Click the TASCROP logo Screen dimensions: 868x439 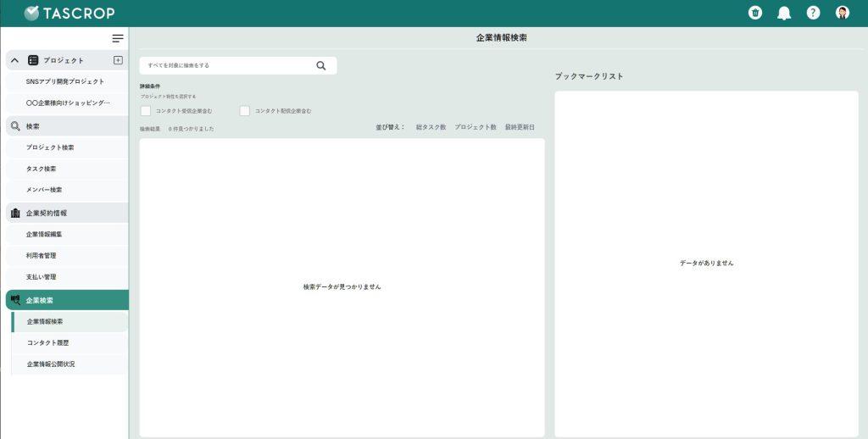[x=70, y=13]
